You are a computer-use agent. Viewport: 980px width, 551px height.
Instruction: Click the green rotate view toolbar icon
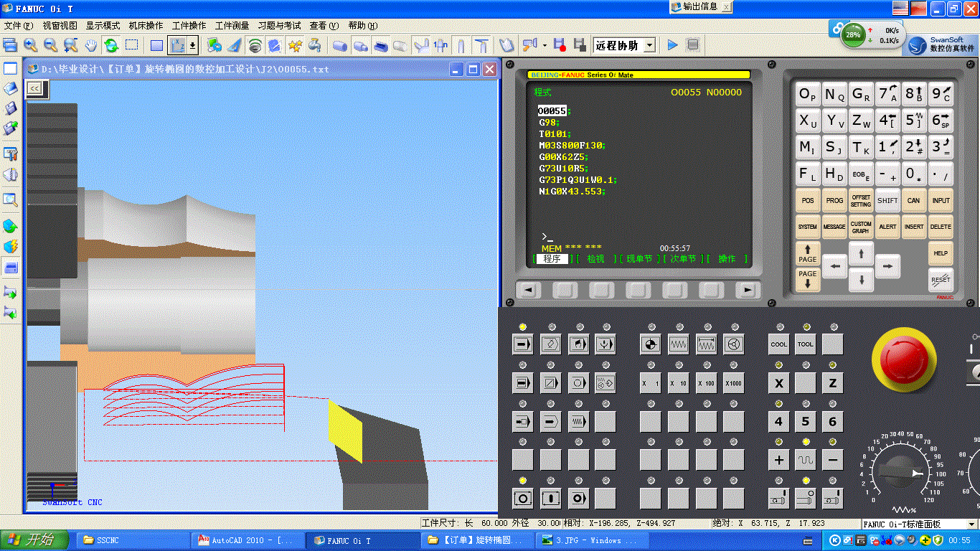[111, 45]
